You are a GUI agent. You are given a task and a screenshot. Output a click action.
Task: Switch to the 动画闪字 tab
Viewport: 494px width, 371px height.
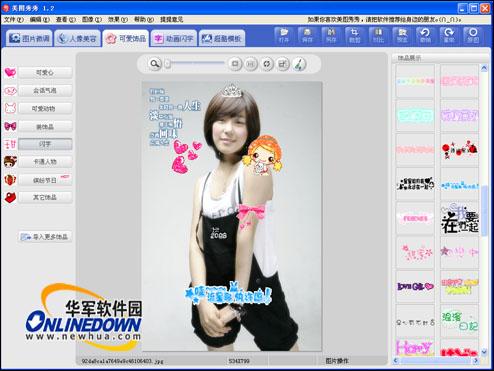pos(174,39)
